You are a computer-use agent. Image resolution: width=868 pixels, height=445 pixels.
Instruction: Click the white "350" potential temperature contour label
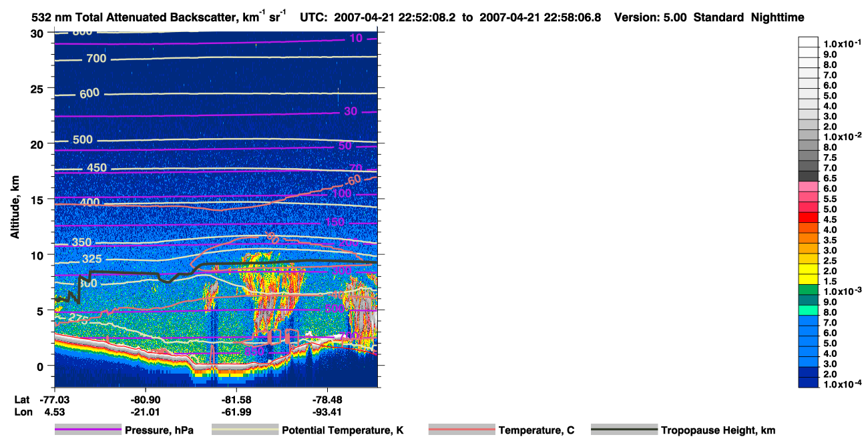(x=81, y=242)
